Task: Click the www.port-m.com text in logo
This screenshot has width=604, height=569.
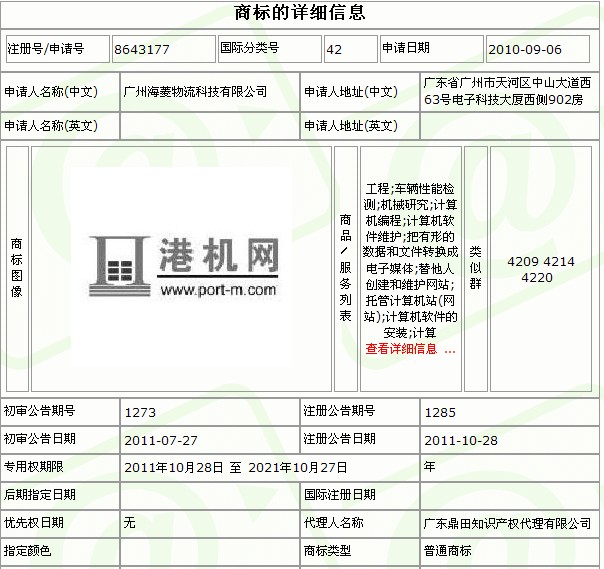Action: tap(218, 289)
